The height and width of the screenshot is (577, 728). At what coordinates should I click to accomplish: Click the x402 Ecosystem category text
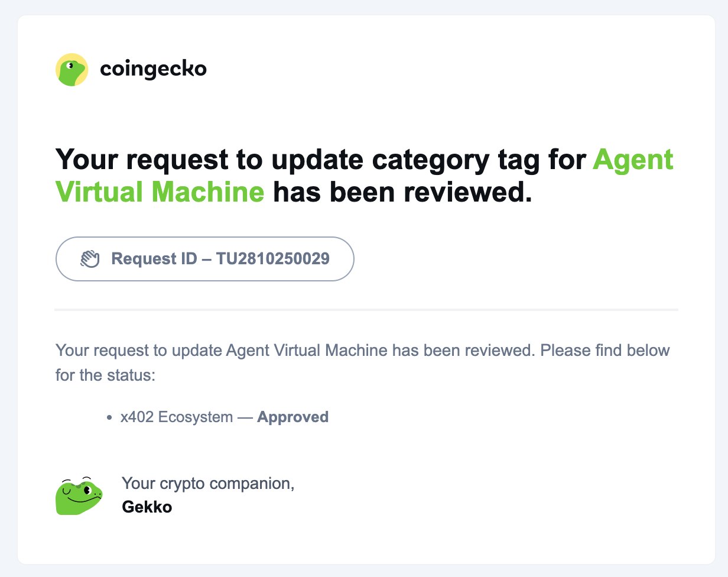coord(176,417)
